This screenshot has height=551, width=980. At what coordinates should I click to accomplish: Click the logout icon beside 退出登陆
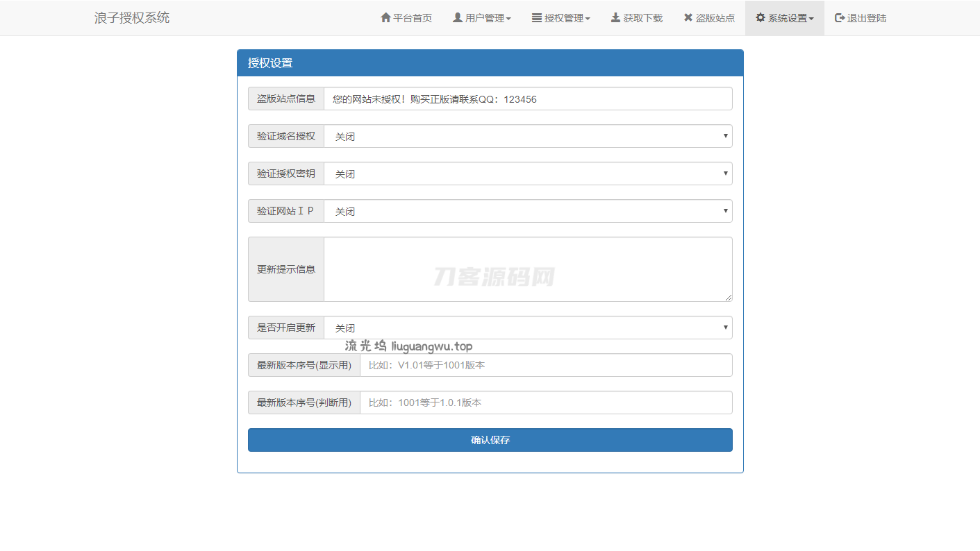(840, 18)
